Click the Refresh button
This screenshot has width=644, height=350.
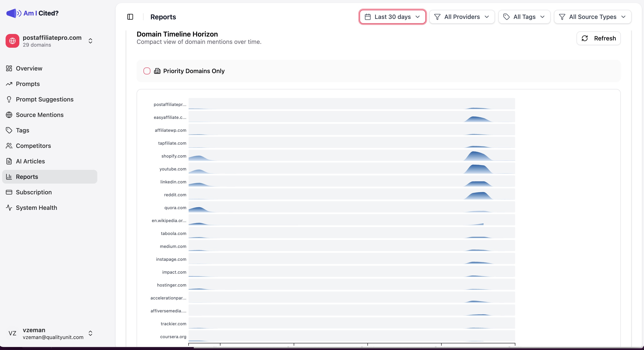click(598, 38)
